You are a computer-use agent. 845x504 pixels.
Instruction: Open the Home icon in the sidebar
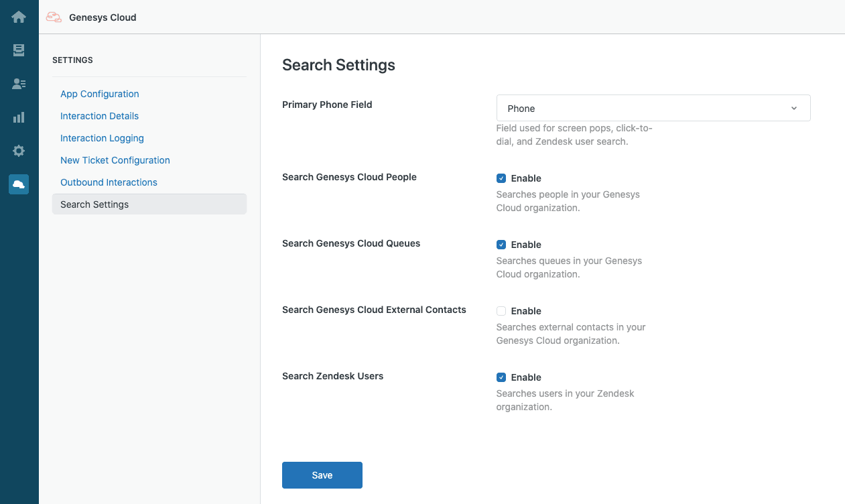(18, 17)
